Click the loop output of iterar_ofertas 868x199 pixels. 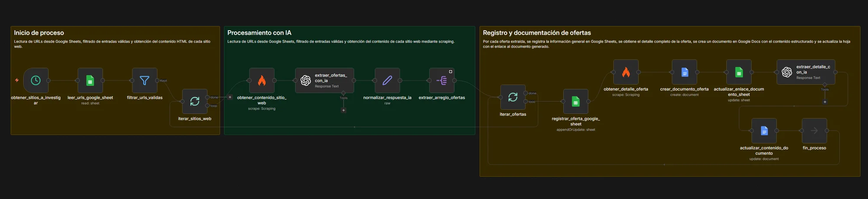point(526,101)
